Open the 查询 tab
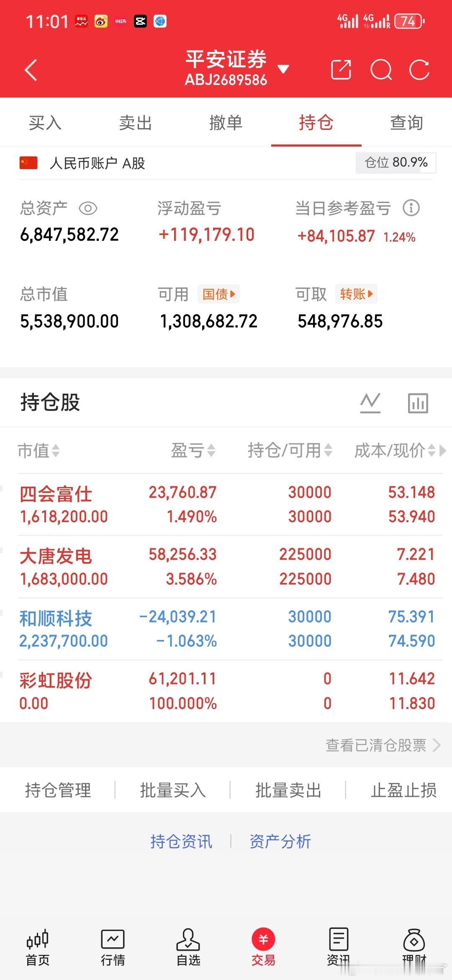The image size is (452, 980). 407,123
